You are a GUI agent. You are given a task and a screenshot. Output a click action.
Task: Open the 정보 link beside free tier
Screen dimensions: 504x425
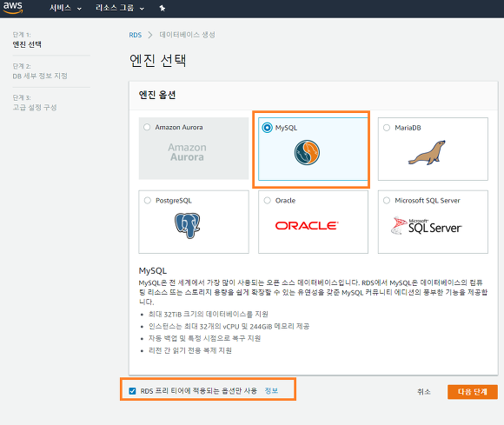point(271,390)
